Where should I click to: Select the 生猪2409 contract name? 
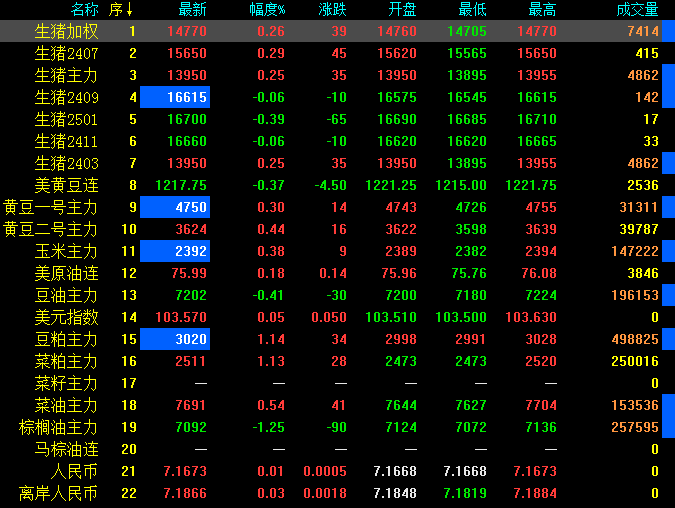click(66, 97)
